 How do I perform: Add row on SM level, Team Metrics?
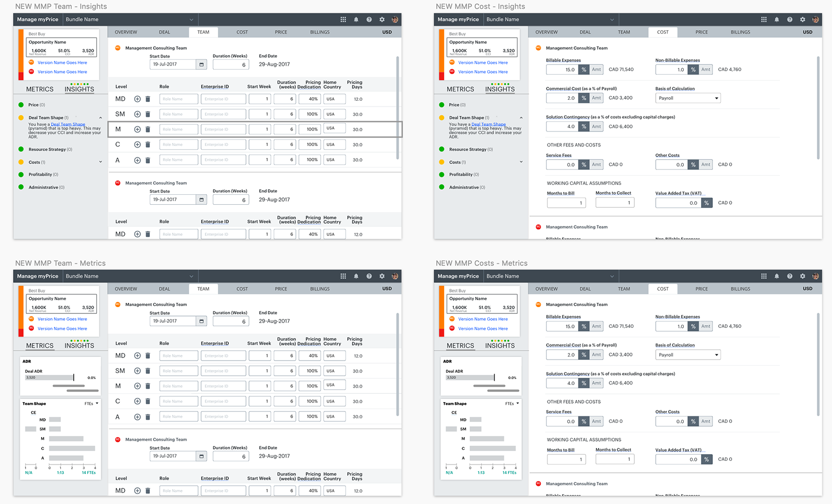click(x=137, y=370)
